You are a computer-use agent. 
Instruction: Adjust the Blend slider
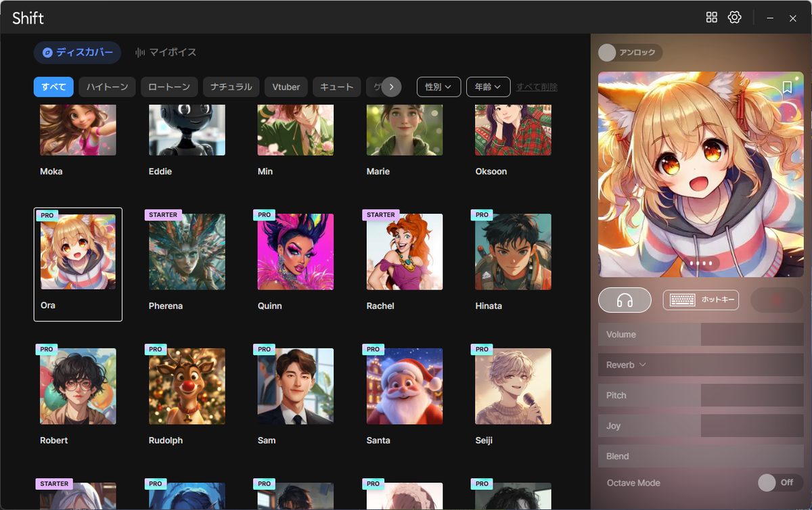point(701,456)
